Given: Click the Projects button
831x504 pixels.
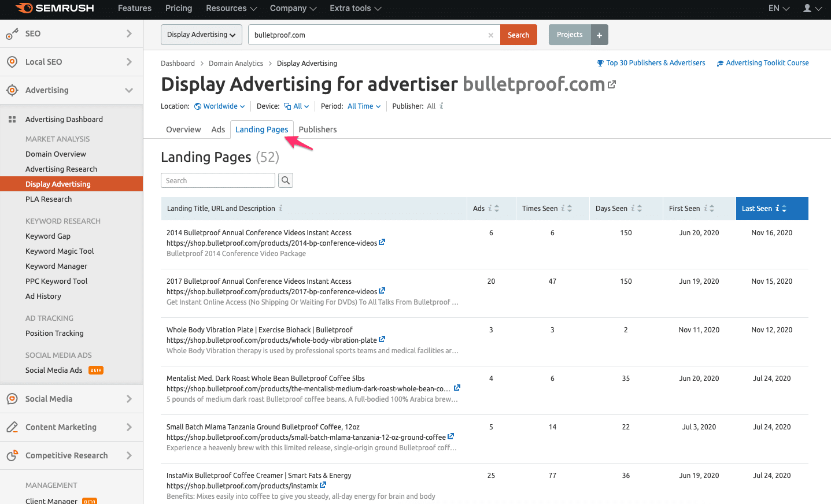Looking at the screenshot, I should coord(570,35).
